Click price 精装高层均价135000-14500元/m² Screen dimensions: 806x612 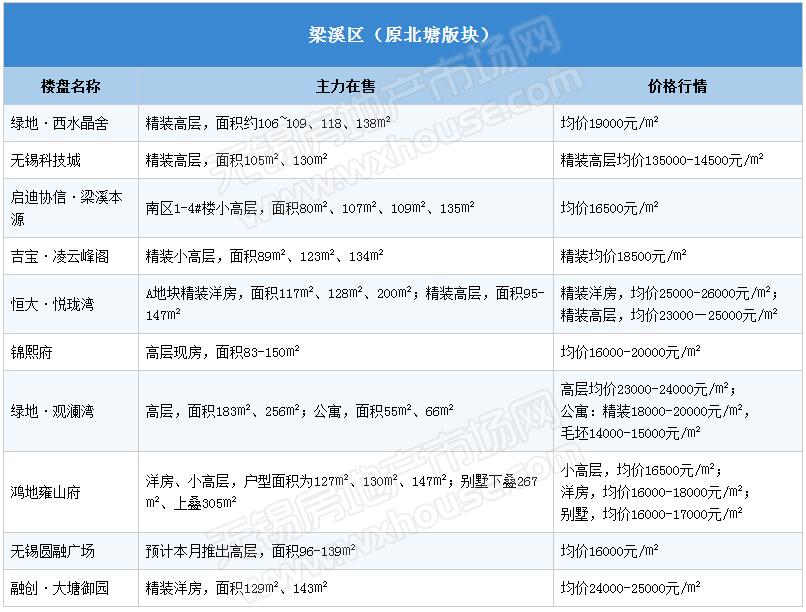662,160
